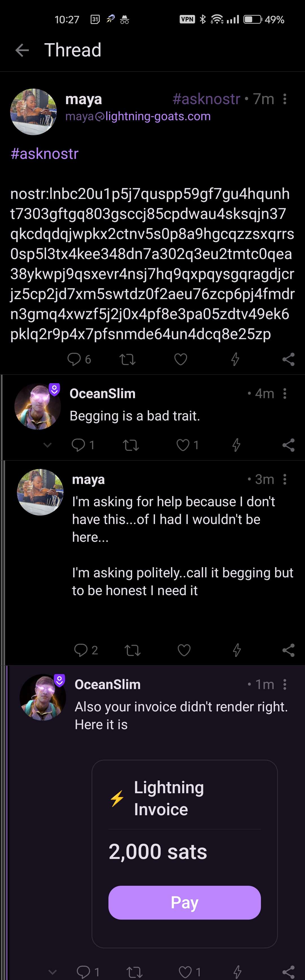Zap maya's original invoice post
The height and width of the screenshot is (980, 305).
(x=235, y=359)
